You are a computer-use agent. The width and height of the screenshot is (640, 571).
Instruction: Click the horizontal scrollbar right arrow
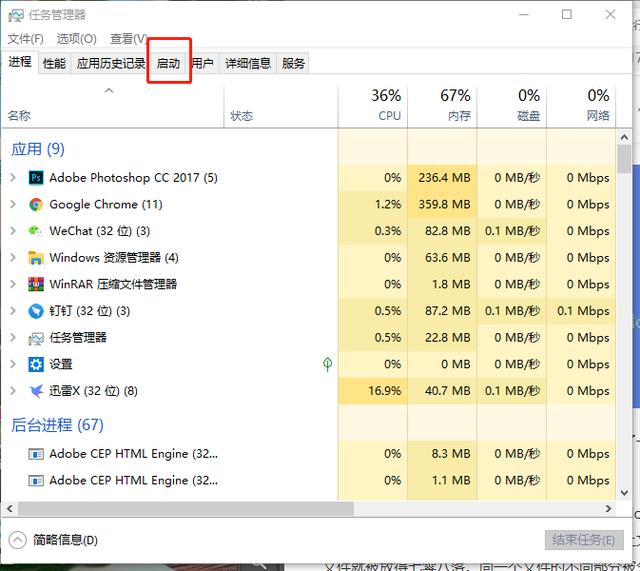[608, 509]
